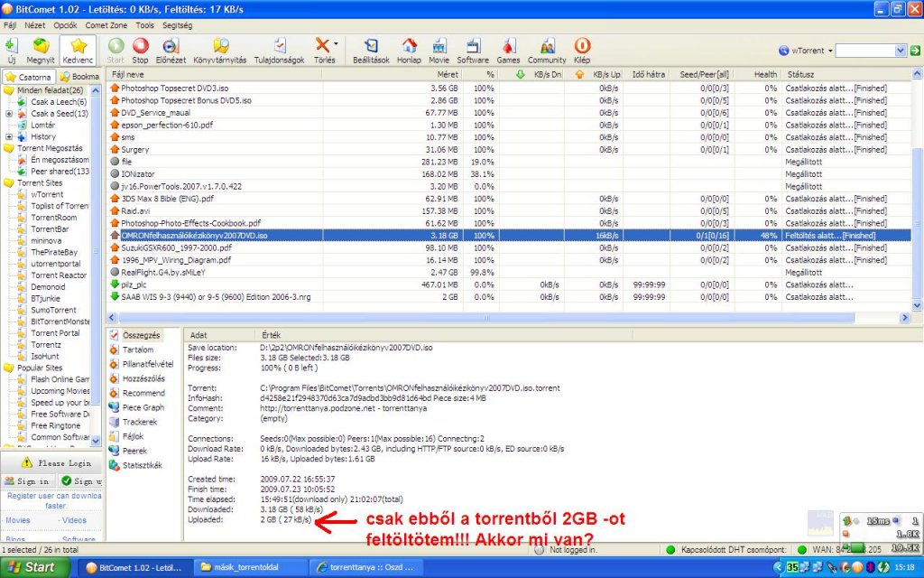Select the Minden feladat(26) tree item
Screen dimensions: 924x578
(x=51, y=90)
